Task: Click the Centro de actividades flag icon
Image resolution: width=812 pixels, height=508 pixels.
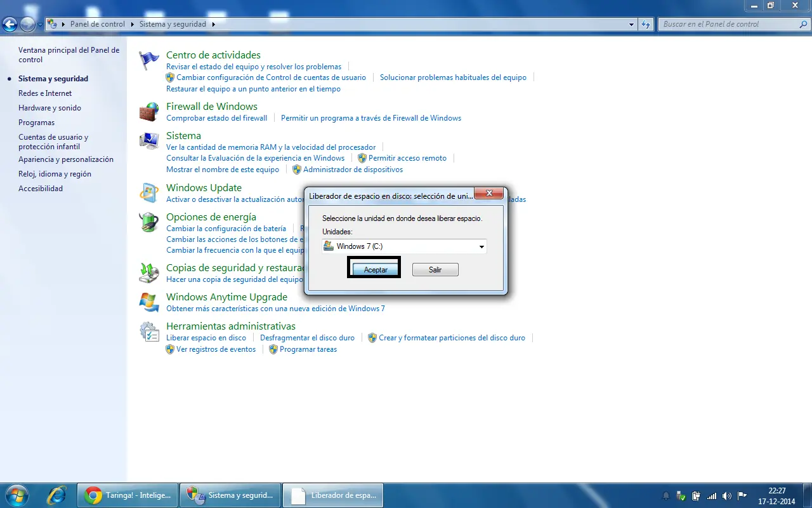Action: pyautogui.click(x=149, y=60)
